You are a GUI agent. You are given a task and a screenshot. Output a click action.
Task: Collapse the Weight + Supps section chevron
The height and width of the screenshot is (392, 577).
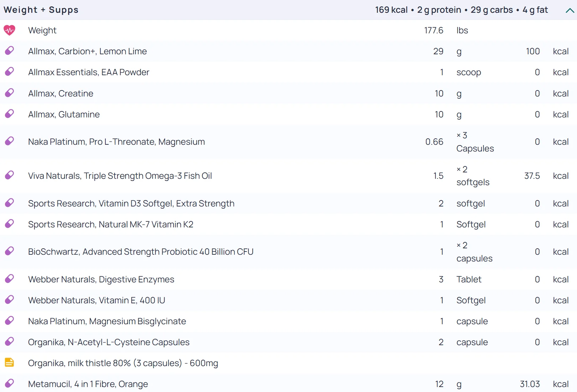point(570,10)
